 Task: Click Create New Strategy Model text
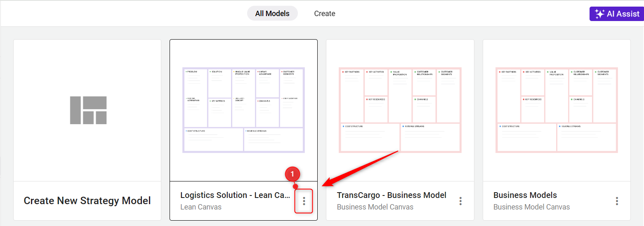click(x=87, y=201)
